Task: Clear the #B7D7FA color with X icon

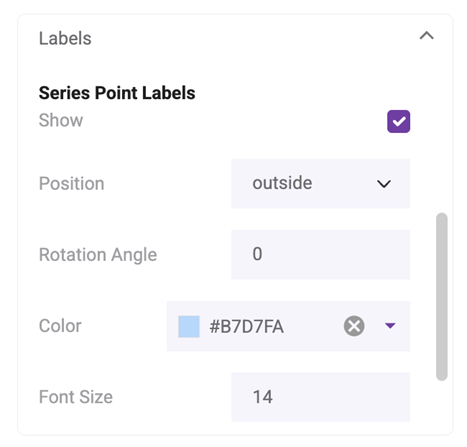Action: point(354,326)
